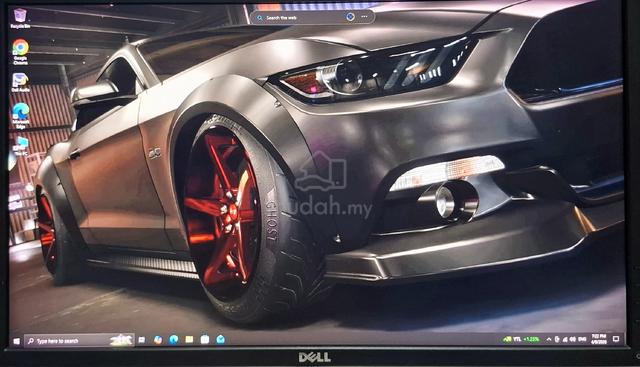This screenshot has height=367, width=640.
Task: Open the This PC desktop icon
Action: point(20,146)
